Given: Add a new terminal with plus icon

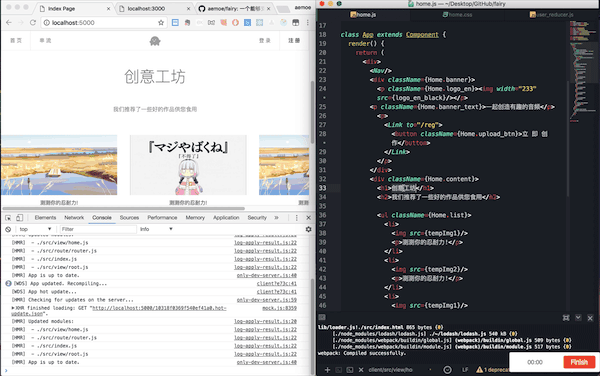Looking at the screenshot, I should click(327, 369).
